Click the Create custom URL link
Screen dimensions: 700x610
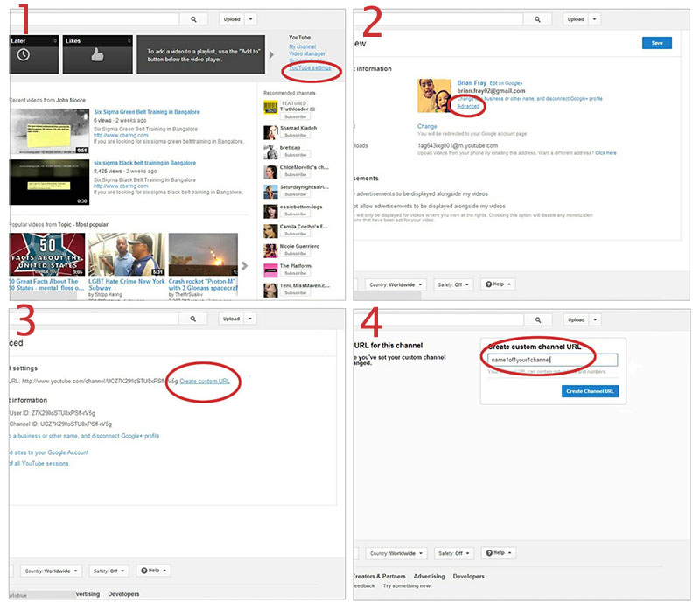(205, 382)
